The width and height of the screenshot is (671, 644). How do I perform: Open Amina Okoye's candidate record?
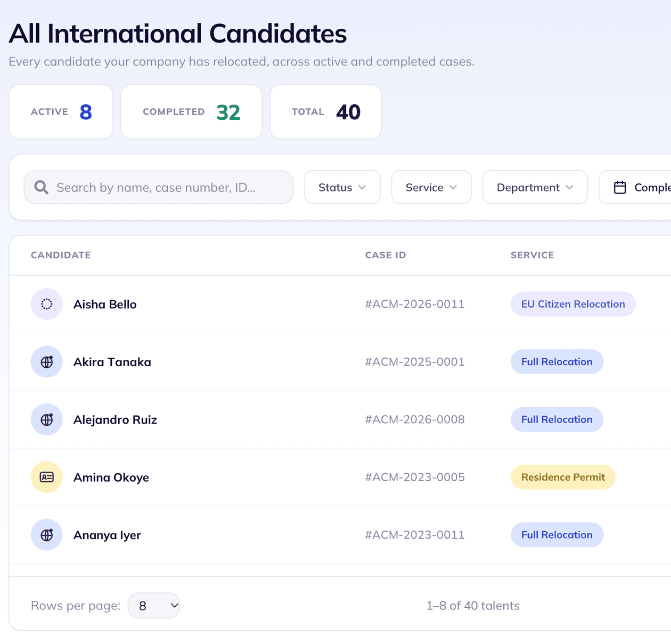point(111,477)
